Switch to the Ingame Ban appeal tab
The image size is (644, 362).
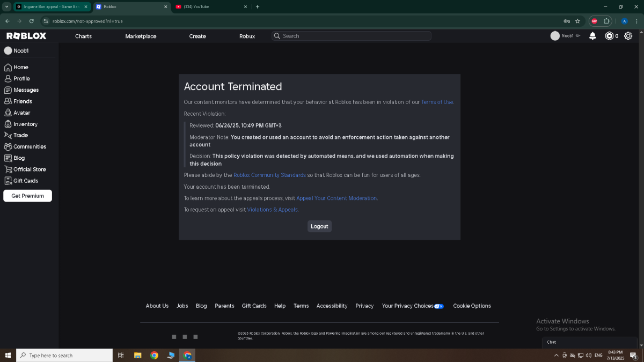tap(52, 6)
